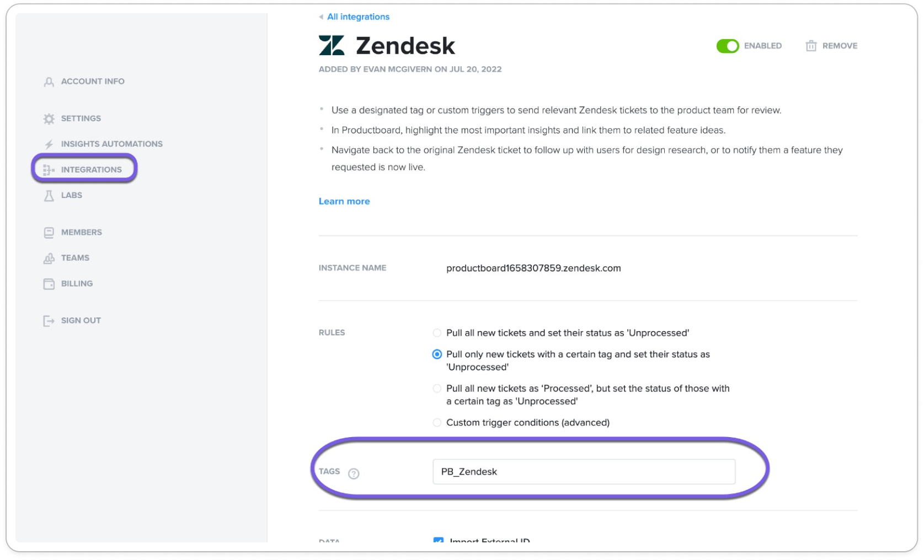This screenshot has width=924, height=560.
Task: Disable the Zendesk Enabled toggle
Action: pyautogui.click(x=727, y=46)
